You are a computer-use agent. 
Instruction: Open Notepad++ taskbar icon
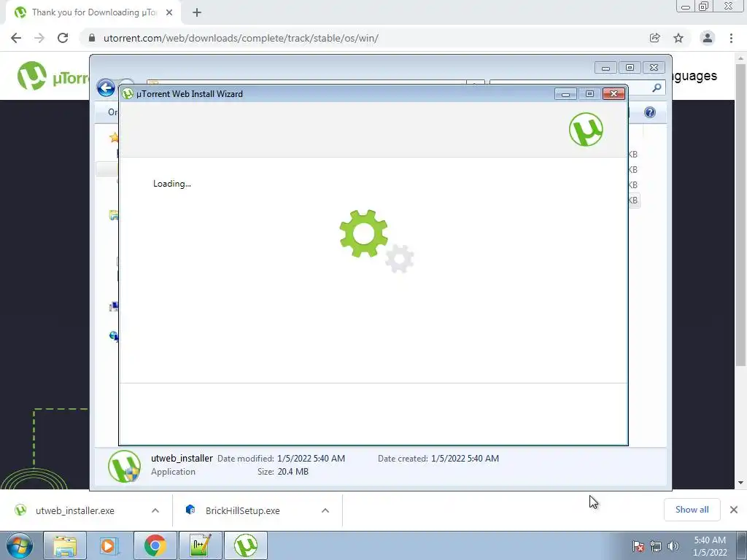pyautogui.click(x=200, y=545)
